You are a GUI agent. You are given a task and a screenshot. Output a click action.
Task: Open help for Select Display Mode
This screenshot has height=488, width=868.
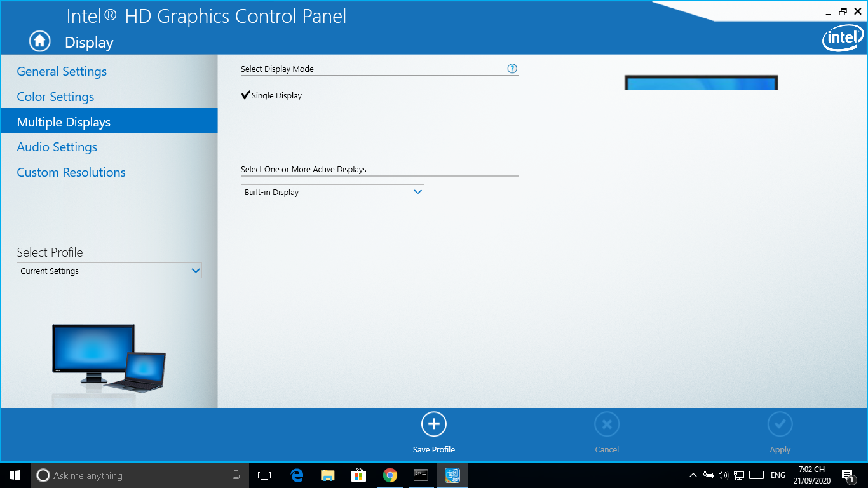512,69
